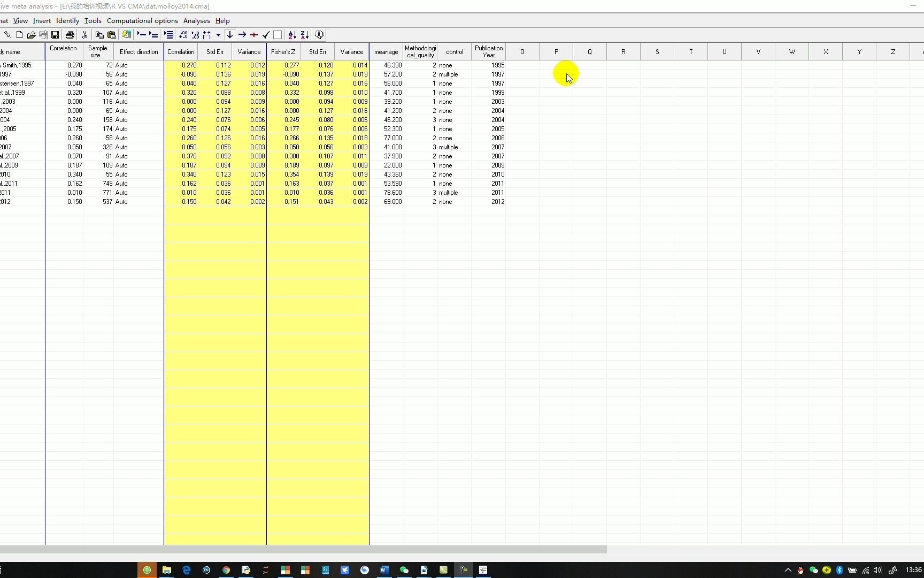This screenshot has width=924, height=578.
Task: Select the Publication Year column header
Action: tap(489, 51)
